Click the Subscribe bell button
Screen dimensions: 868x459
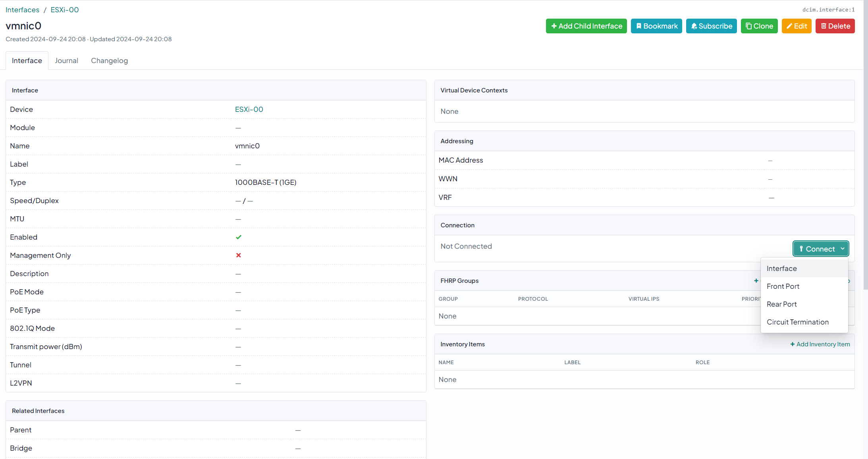pyautogui.click(x=711, y=26)
